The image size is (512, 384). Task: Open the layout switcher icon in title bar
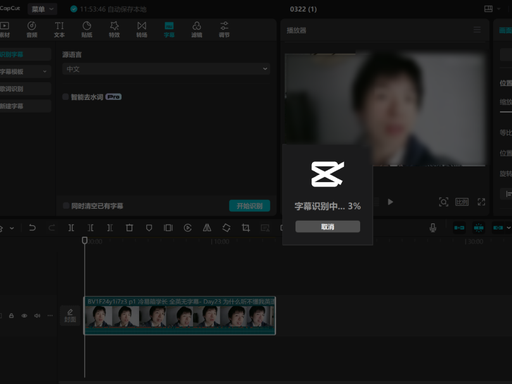[488, 9]
